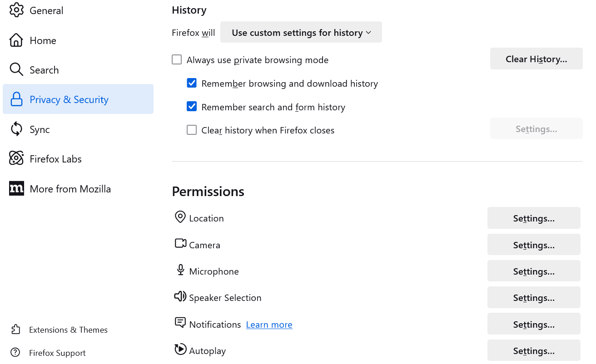Open Location permission settings
596x364 pixels.
click(533, 218)
